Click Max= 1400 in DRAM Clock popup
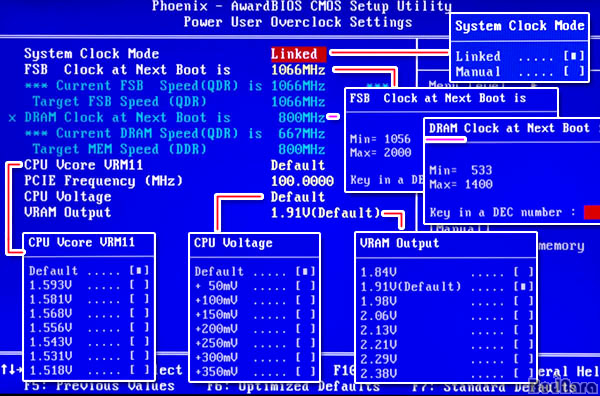This screenshot has height=396, width=600. 461,185
